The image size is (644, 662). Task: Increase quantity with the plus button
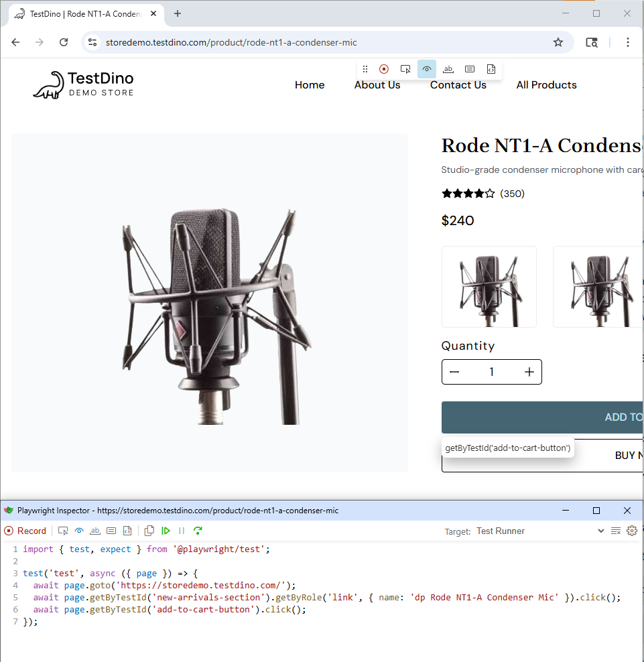click(x=529, y=372)
